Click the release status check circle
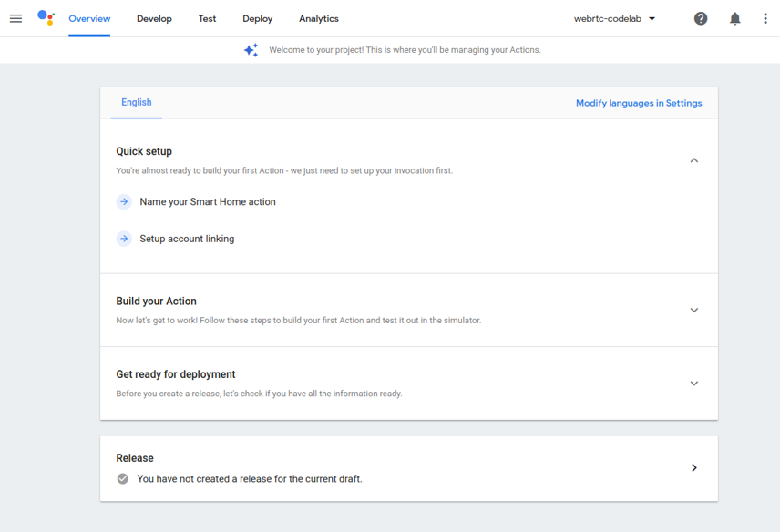This screenshot has width=780, height=532. pyautogui.click(x=122, y=477)
